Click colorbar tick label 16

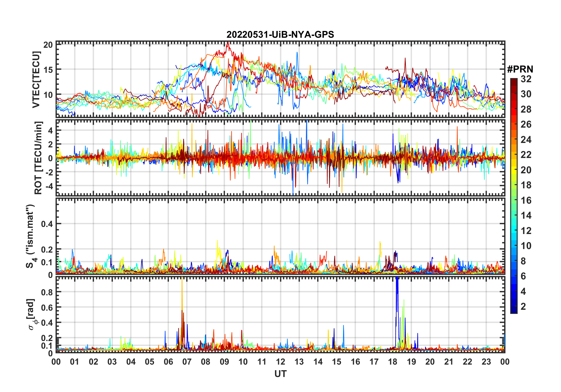(526, 200)
